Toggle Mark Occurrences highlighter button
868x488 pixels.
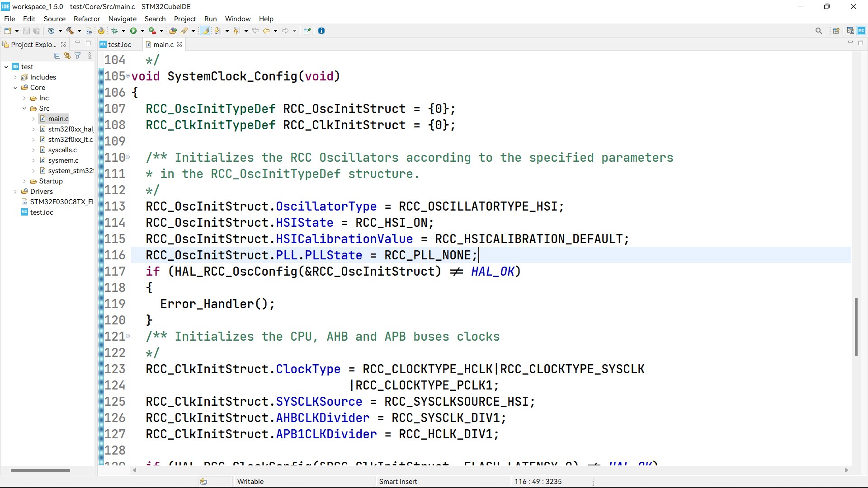[205, 31]
